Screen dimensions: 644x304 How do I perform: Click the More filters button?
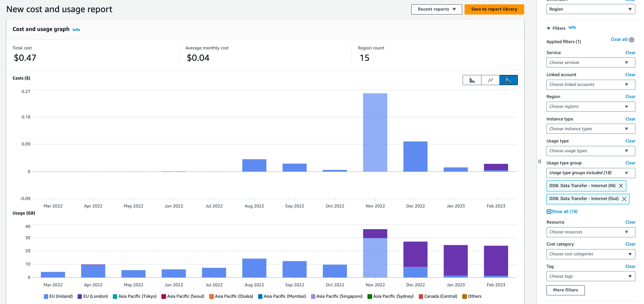coord(565,290)
